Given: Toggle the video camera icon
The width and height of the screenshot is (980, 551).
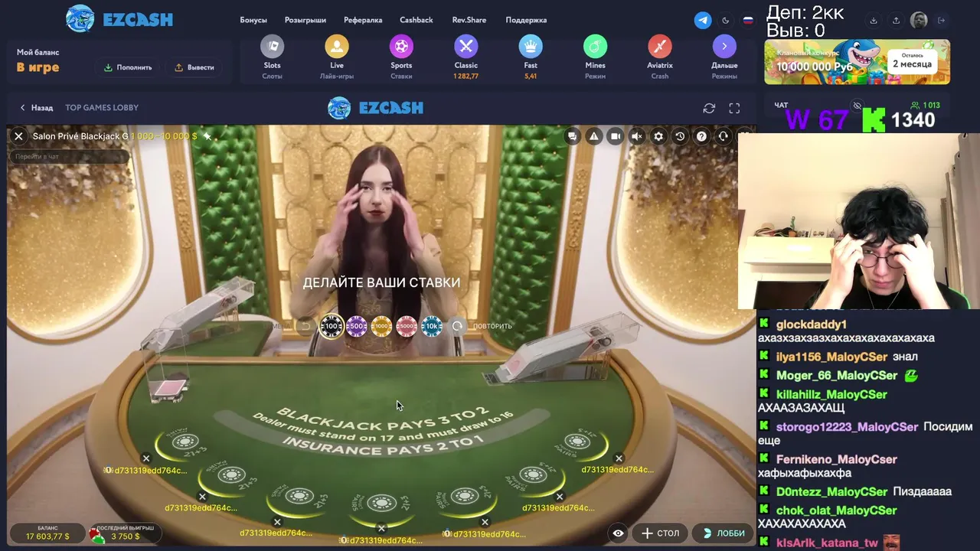Looking at the screenshot, I should tap(615, 136).
